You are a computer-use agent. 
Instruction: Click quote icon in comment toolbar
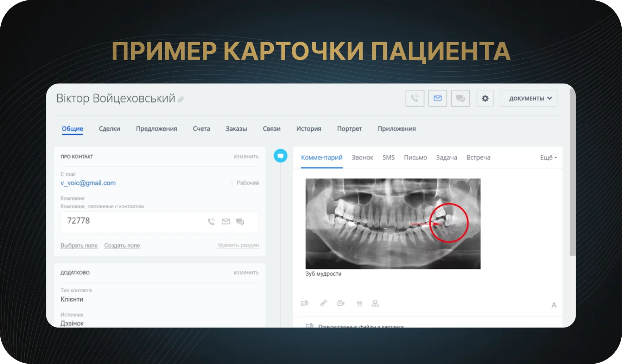tap(359, 304)
